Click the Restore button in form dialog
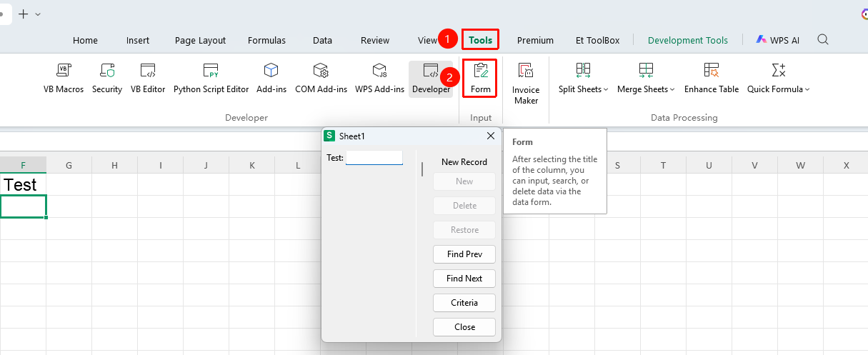 click(x=464, y=230)
